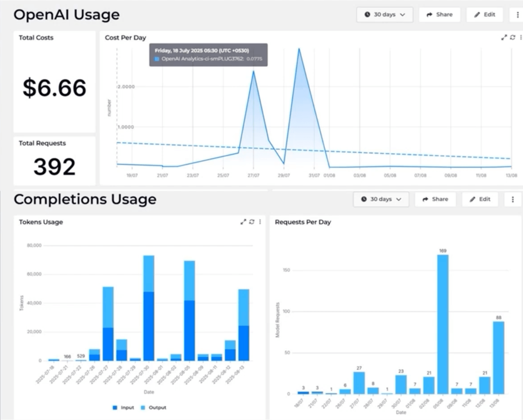523x420 pixels.
Task: Click Share in Completions Usage header
Action: tap(435, 199)
